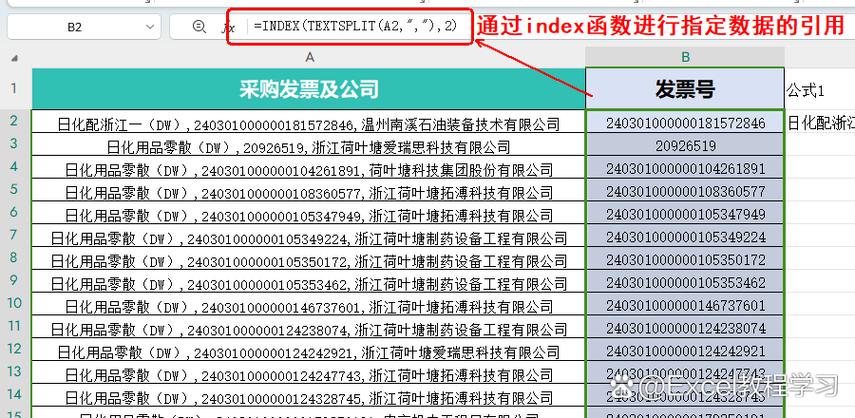Click B5 value 240301000000108360577
This screenshot has width=855, height=418.
[x=685, y=191]
